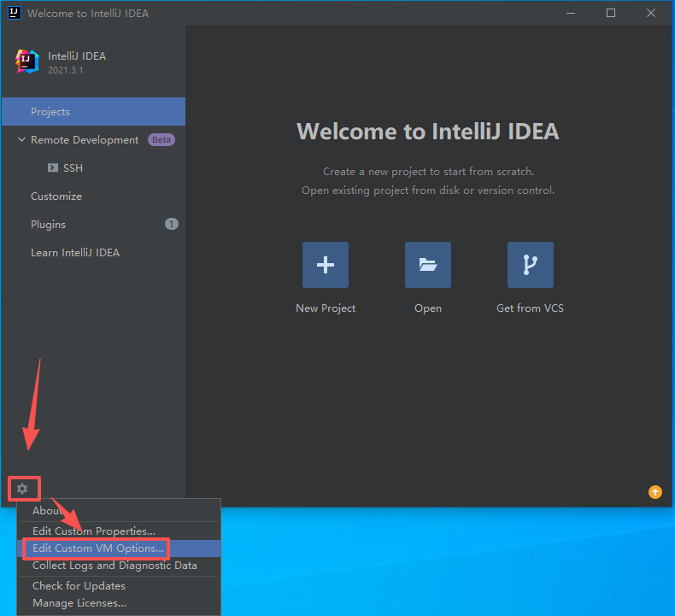
Task: Click the Plugins update count badge
Action: 172,225
